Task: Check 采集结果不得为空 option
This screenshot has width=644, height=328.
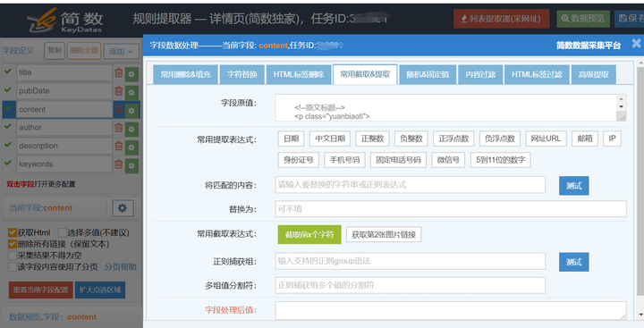Action: [13, 256]
